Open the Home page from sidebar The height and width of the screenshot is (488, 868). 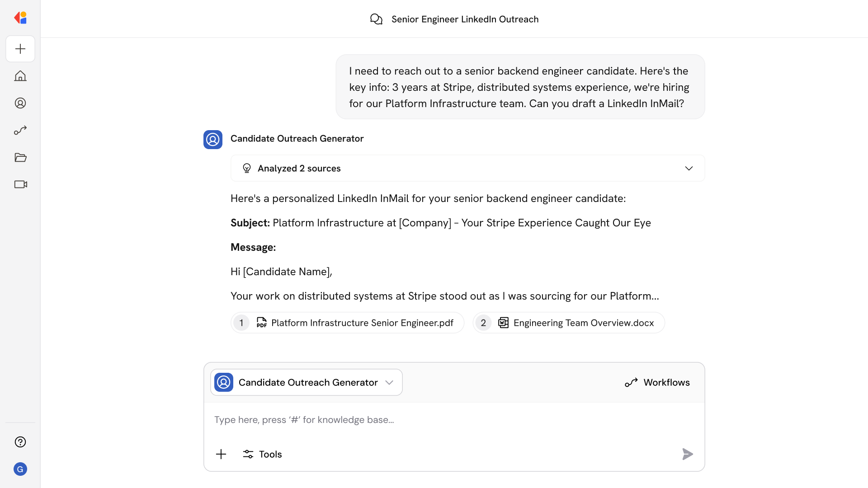click(x=20, y=76)
